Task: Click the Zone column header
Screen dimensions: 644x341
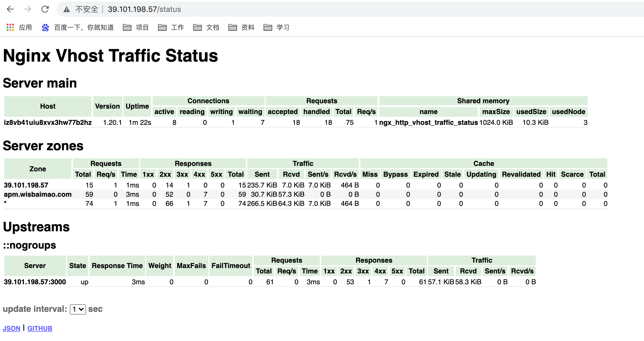Action: [x=38, y=169]
